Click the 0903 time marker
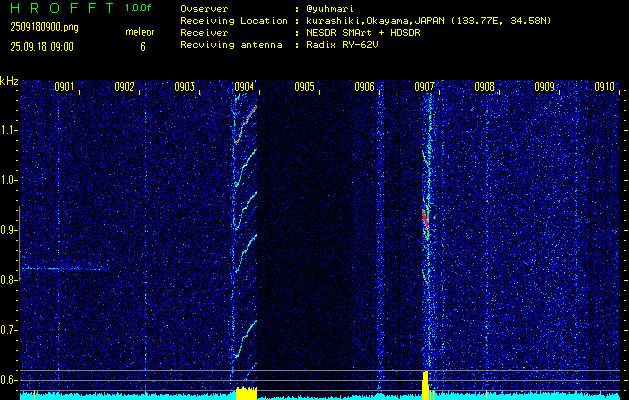Image resolution: width=629 pixels, height=400 pixels. pos(185,87)
